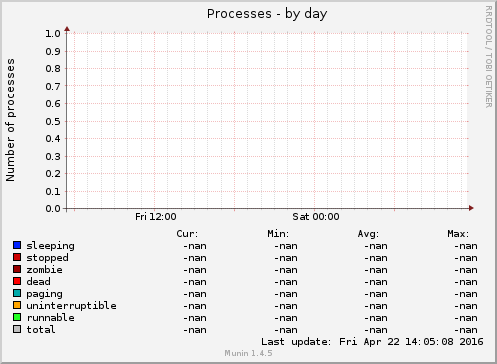Click the teal paging legend swatch
Viewport: 497px width, 364px height.
tap(17, 293)
